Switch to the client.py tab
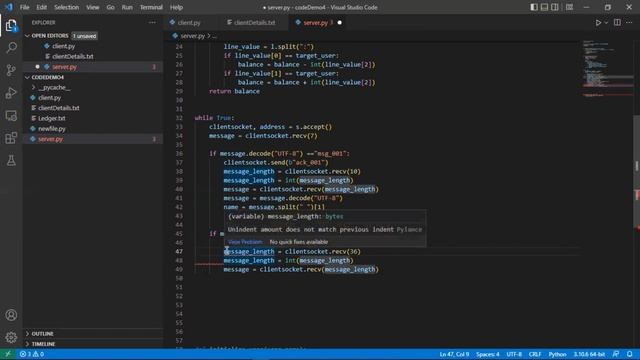640x360 pixels. pyautogui.click(x=189, y=23)
